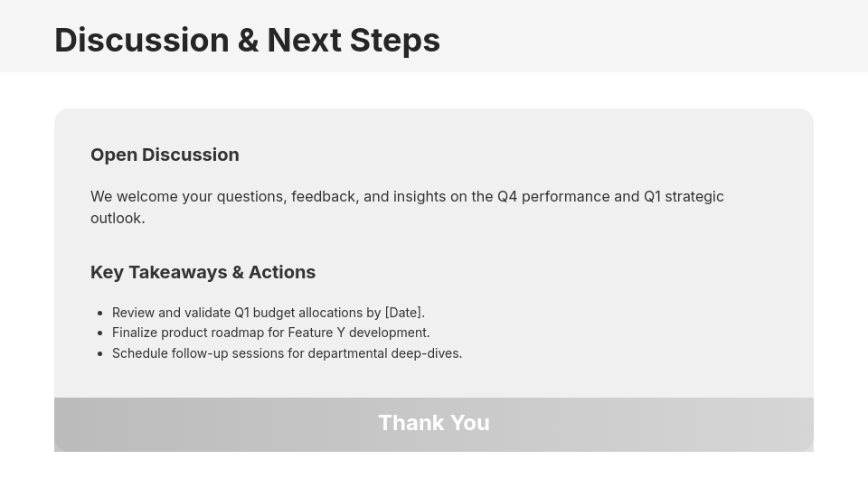Viewport: 868px width, 488px height.
Task: Click the bullet dot before 'Finalize product roadmap'
Action: [x=99, y=333]
